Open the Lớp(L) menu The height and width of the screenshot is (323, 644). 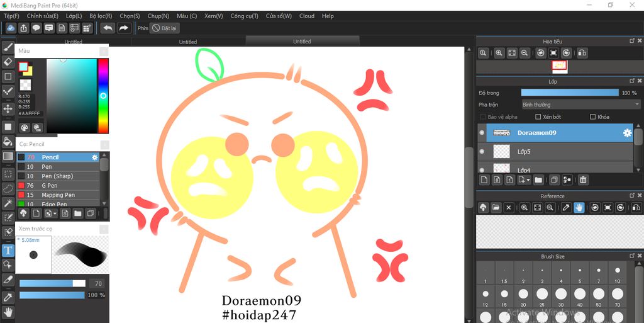pos(74,16)
